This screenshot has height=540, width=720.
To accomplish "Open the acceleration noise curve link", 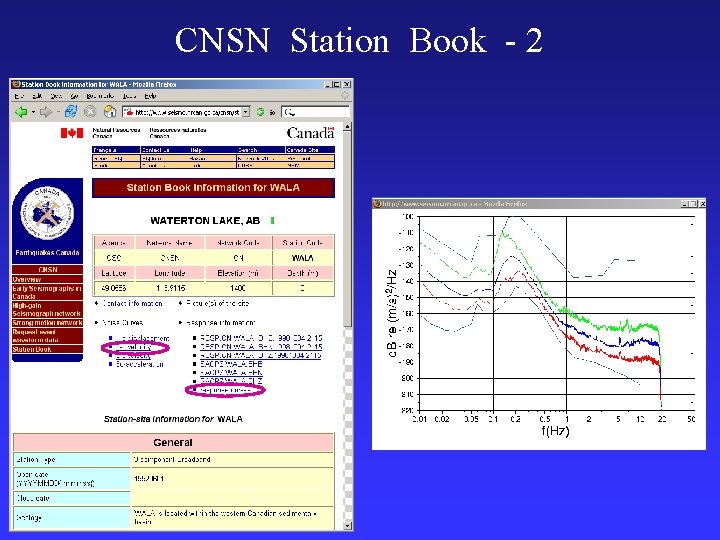I will (x=140, y=364).
